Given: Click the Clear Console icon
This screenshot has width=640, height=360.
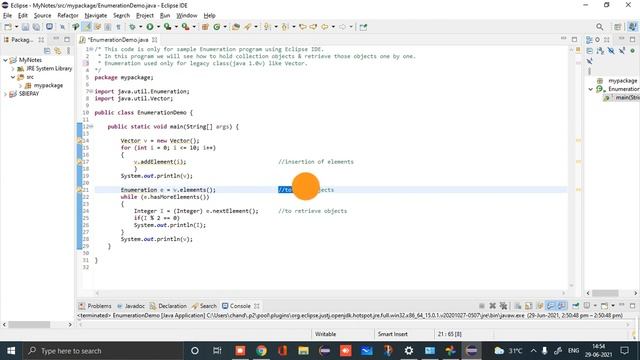Looking at the screenshot, I should tap(518, 306).
